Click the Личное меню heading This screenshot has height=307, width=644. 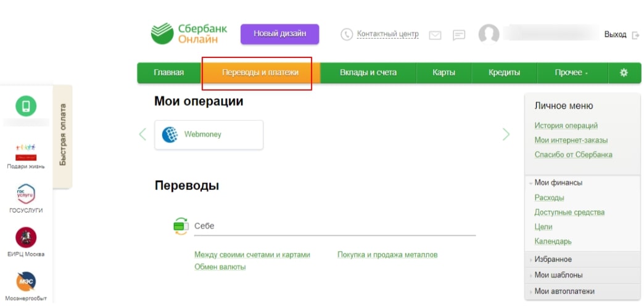tap(564, 106)
